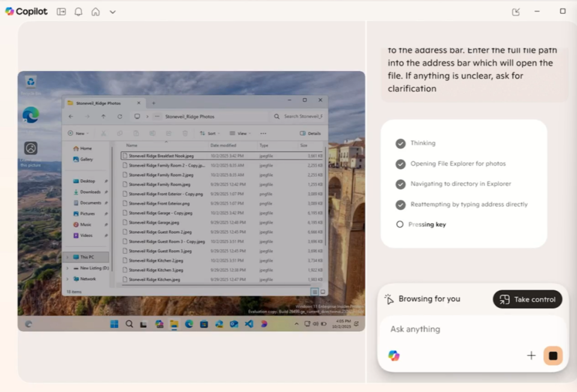Click the pop-out window icon in title bar
Screen dimensions: 577x392
pyautogui.click(x=516, y=11)
